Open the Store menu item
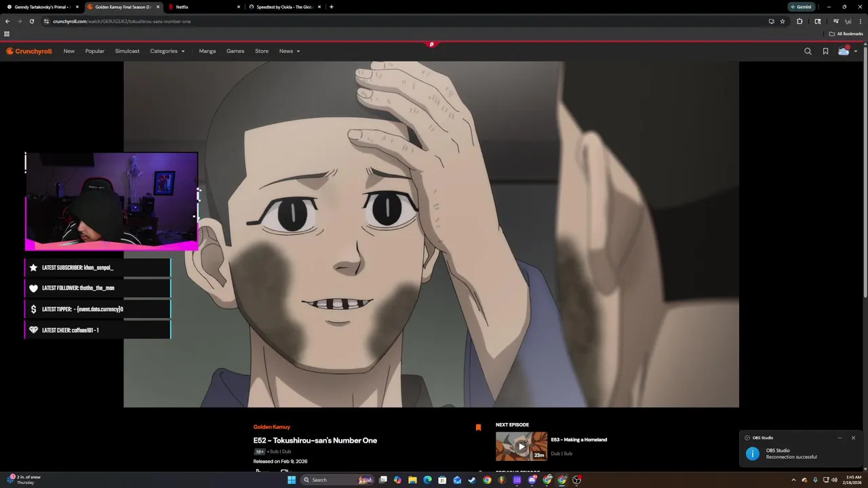The height and width of the screenshot is (488, 868). pos(262,51)
